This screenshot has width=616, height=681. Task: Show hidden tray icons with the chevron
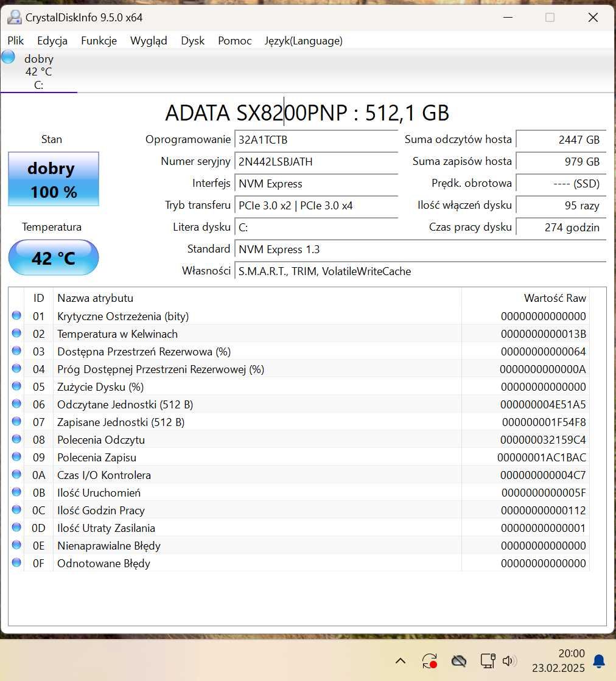click(401, 661)
